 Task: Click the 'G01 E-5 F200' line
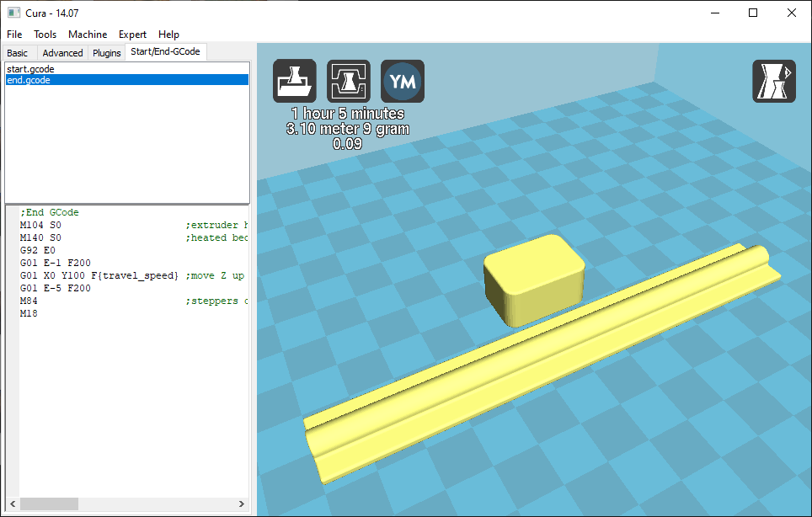click(x=56, y=288)
